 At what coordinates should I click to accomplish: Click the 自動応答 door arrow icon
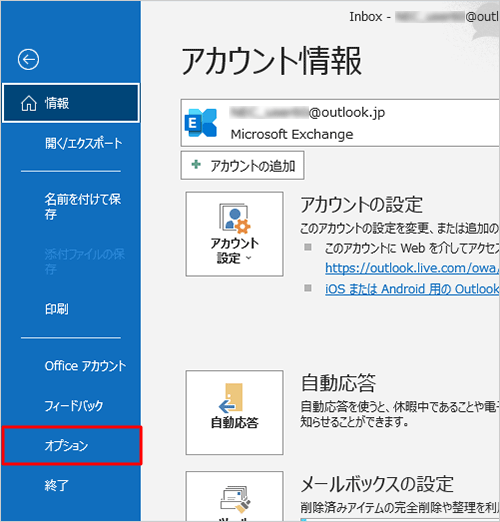tap(231, 397)
